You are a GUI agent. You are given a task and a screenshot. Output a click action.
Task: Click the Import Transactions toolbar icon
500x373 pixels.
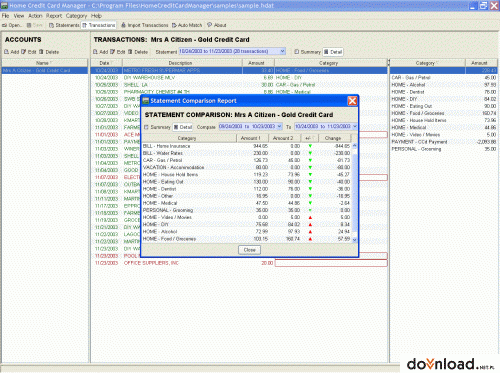pyautogui.click(x=145, y=25)
